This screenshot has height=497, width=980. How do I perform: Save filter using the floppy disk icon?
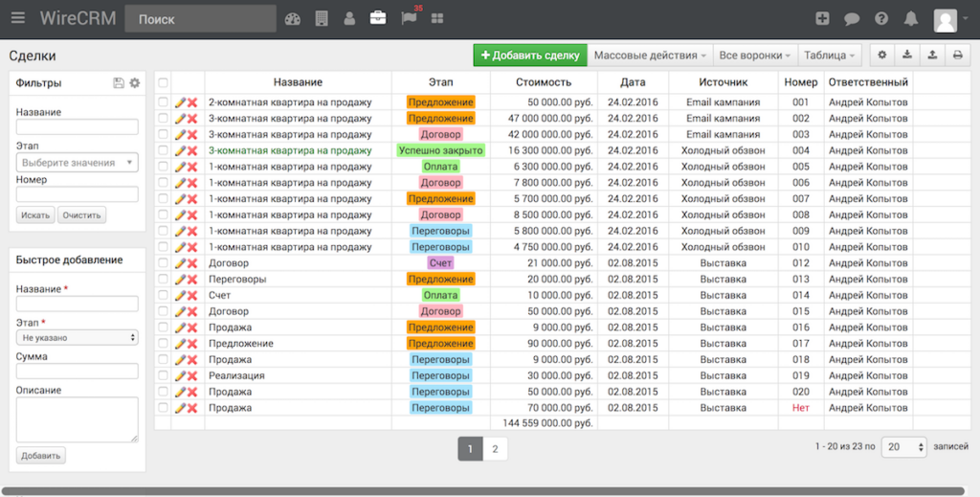(x=119, y=83)
